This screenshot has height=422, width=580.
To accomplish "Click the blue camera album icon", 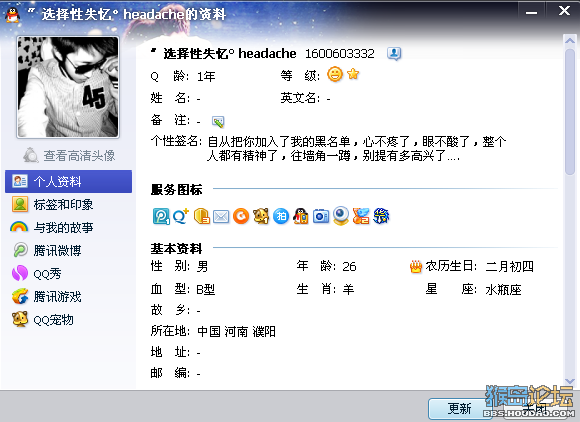I will 321,216.
